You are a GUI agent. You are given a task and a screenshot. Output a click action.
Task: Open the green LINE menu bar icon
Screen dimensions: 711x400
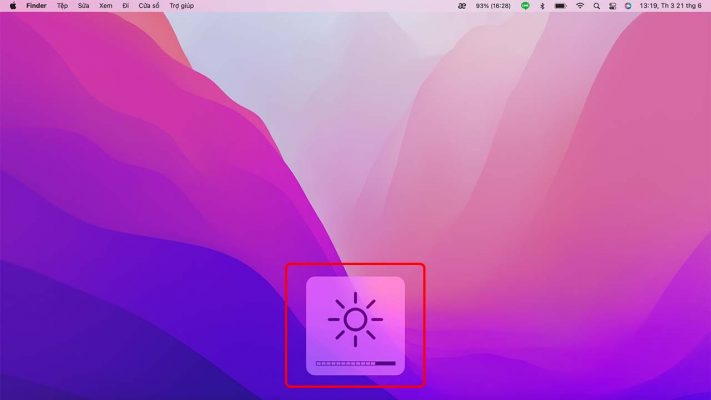pyautogui.click(x=526, y=6)
